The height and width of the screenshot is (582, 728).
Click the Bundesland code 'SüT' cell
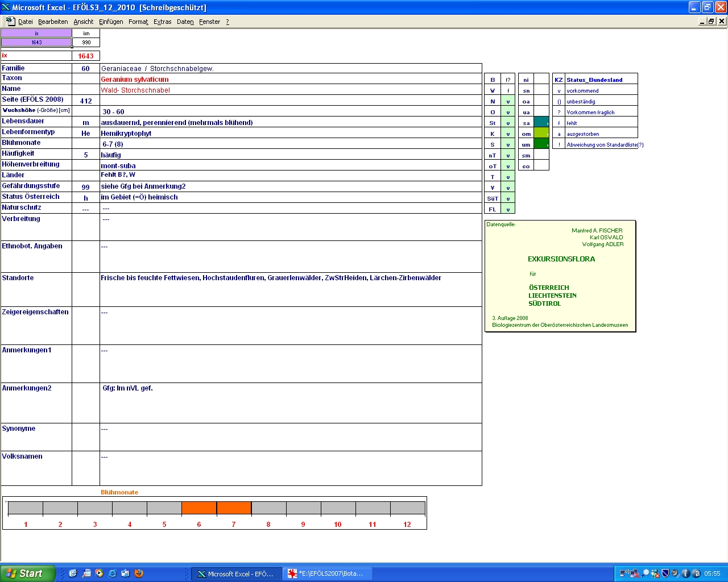[493, 198]
